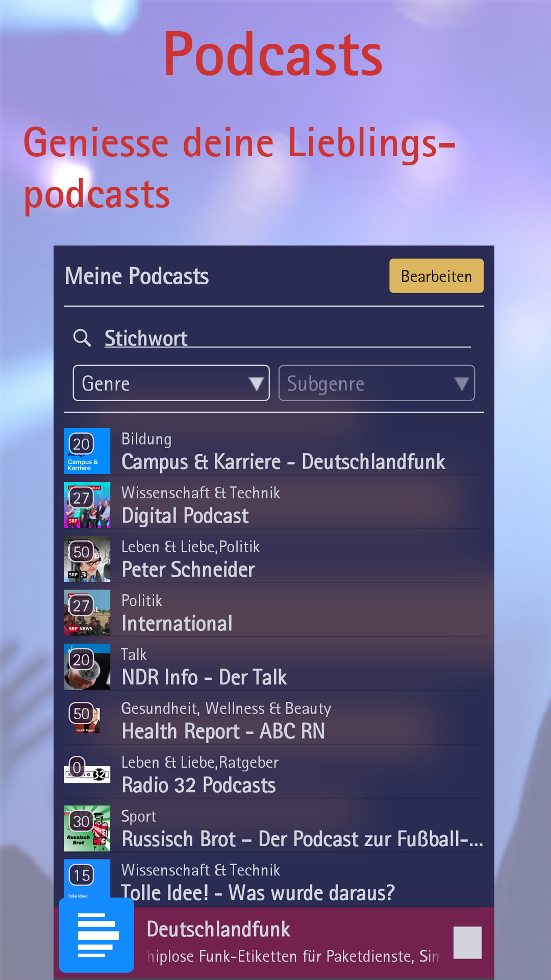Image resolution: width=551 pixels, height=980 pixels.
Task: Open NDR Info microphone cover icon
Action: coord(87,667)
